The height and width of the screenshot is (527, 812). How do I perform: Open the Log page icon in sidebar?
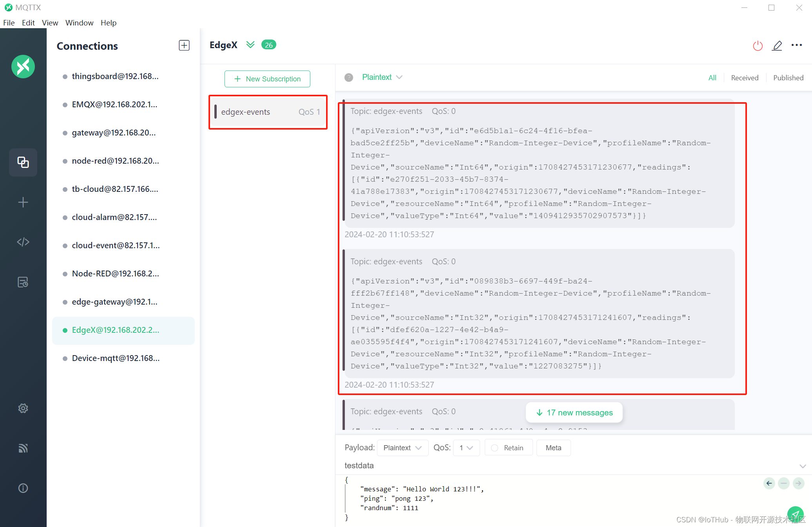23,282
